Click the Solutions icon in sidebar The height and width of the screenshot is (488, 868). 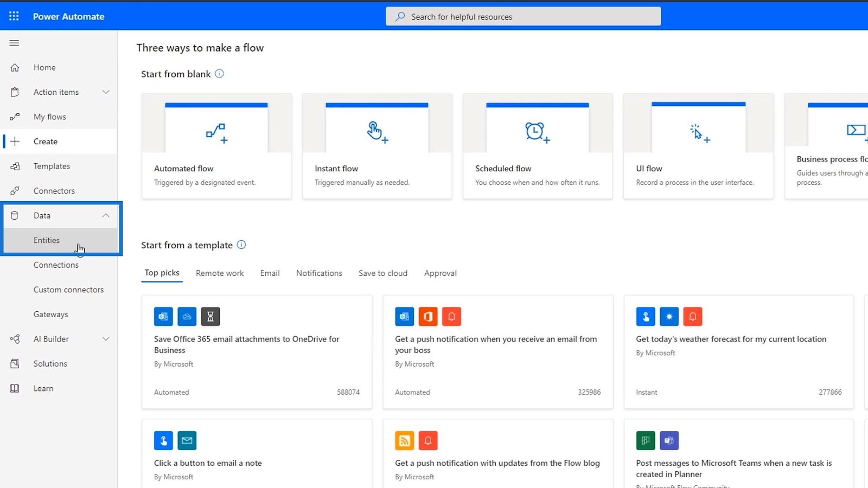[x=15, y=363]
